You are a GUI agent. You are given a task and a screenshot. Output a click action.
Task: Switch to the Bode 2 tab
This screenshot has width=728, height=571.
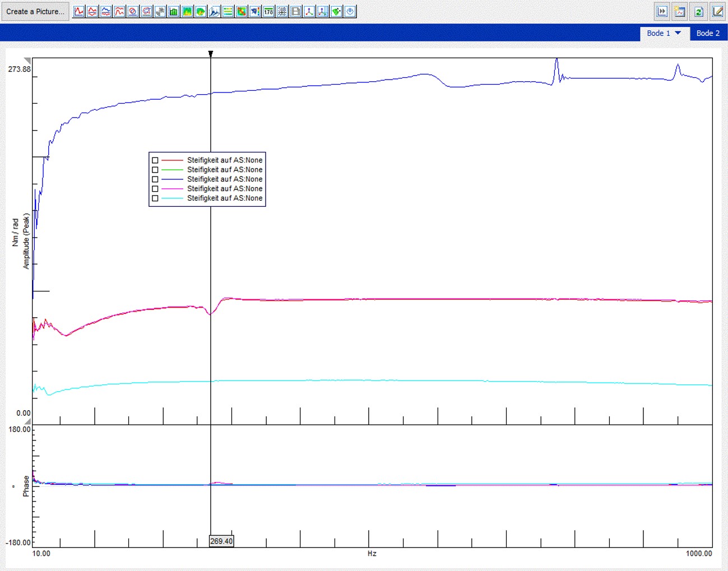point(708,33)
